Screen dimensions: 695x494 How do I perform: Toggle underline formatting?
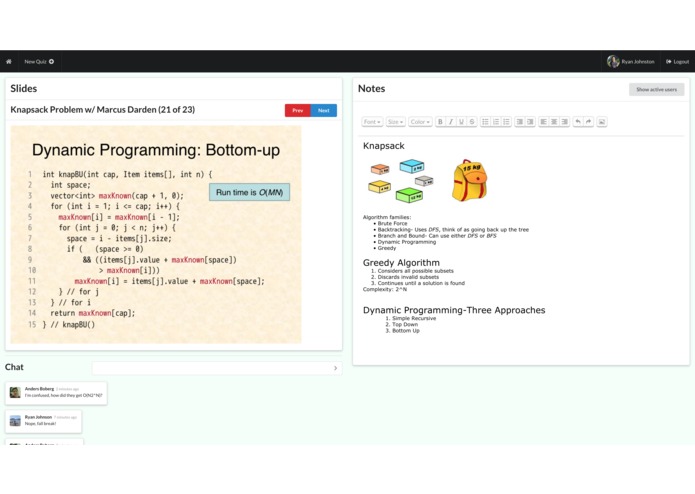pyautogui.click(x=461, y=122)
